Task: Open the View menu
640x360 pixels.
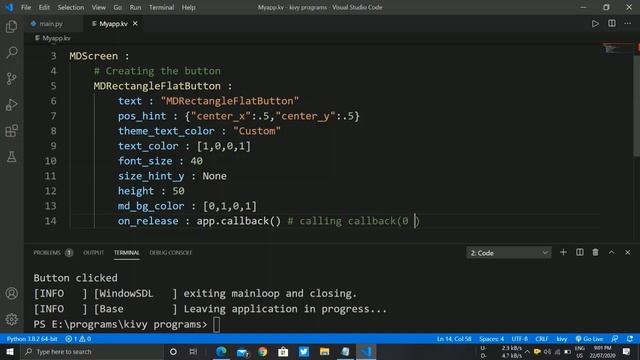Action: [98, 7]
